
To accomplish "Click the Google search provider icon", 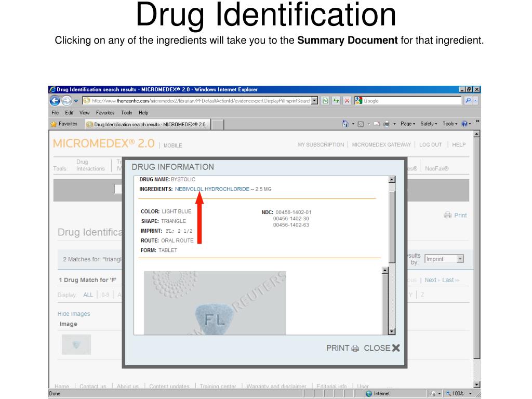I will click(x=358, y=101).
